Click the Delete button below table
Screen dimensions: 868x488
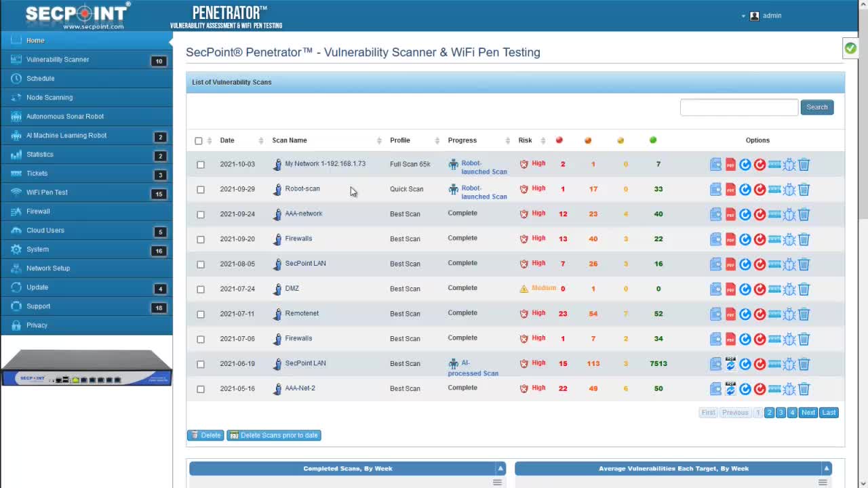(205, 435)
